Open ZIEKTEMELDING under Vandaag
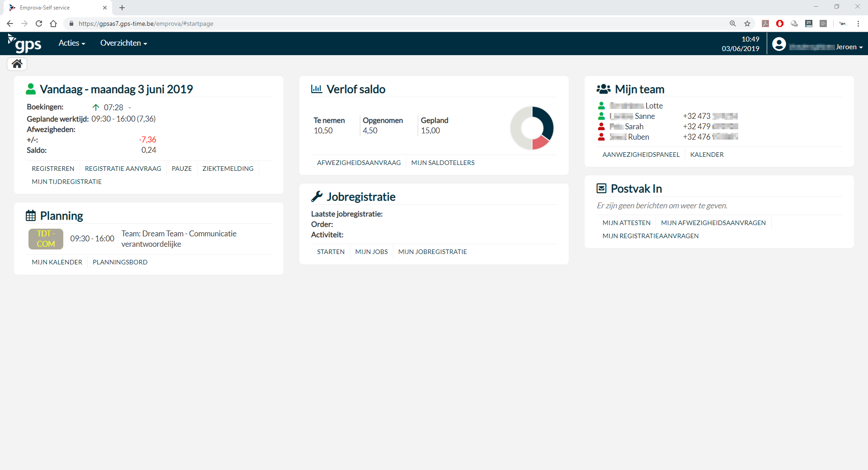The width and height of the screenshot is (868, 470). coord(228,169)
